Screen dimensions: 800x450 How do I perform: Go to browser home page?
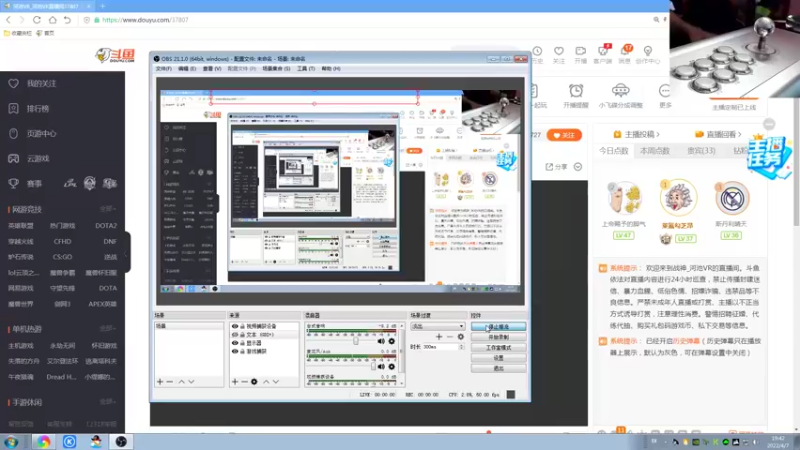click(x=53, y=20)
